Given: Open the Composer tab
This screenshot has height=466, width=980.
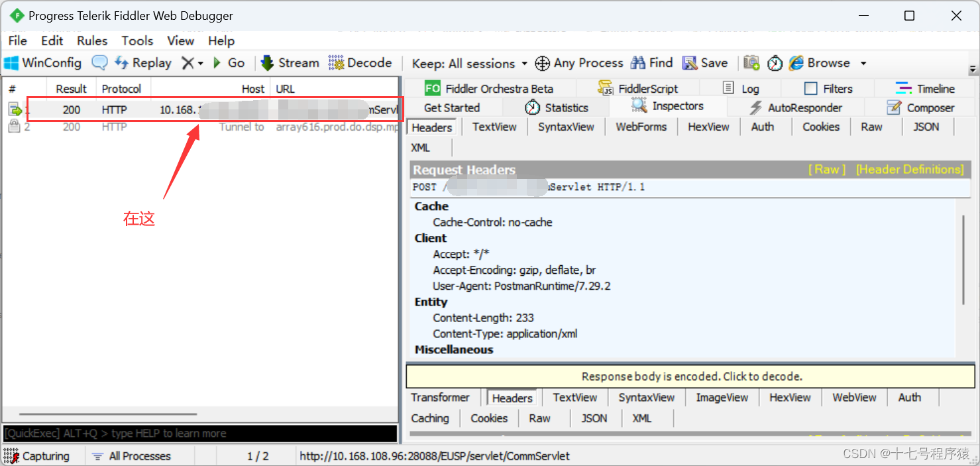Looking at the screenshot, I should pos(921,107).
